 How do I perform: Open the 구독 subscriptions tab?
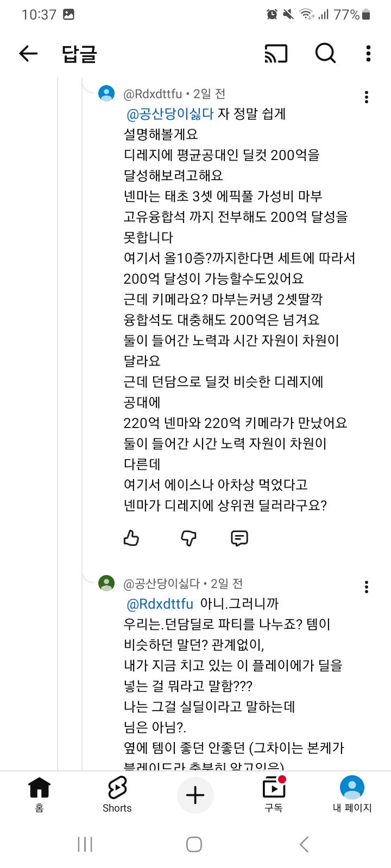274,794
